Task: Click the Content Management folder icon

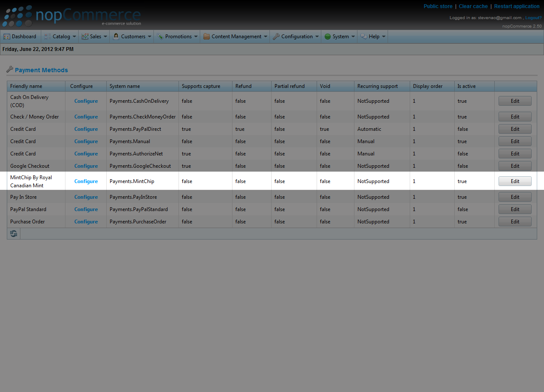Action: click(207, 37)
